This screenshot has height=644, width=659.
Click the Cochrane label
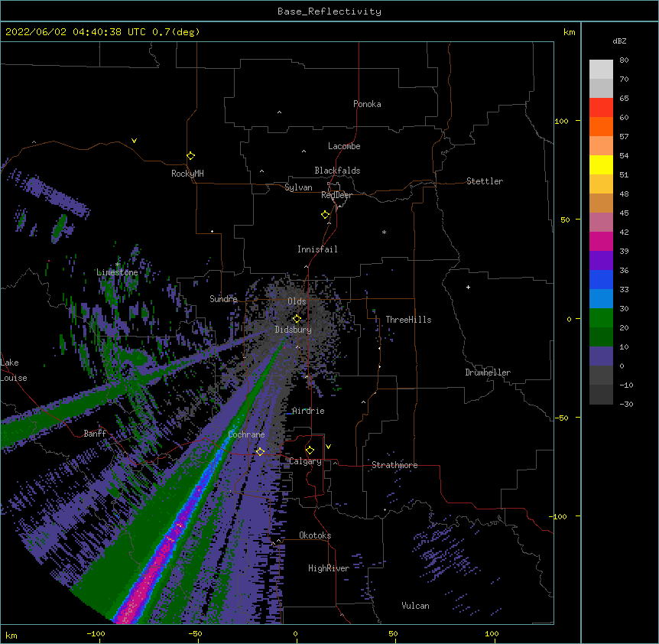click(x=246, y=434)
